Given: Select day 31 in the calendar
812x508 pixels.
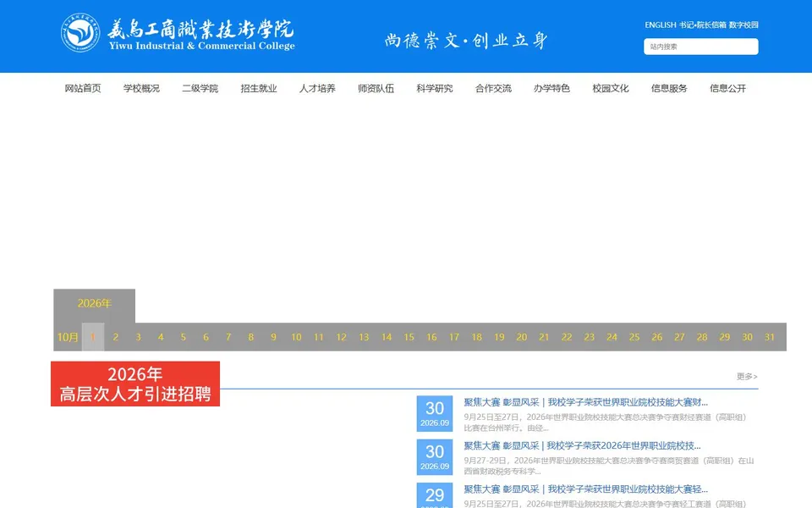Looking at the screenshot, I should point(770,337).
